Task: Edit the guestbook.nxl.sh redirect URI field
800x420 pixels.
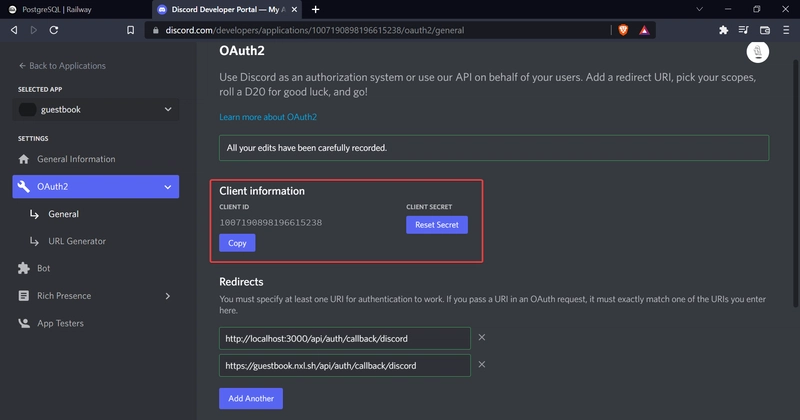Action: click(x=345, y=365)
